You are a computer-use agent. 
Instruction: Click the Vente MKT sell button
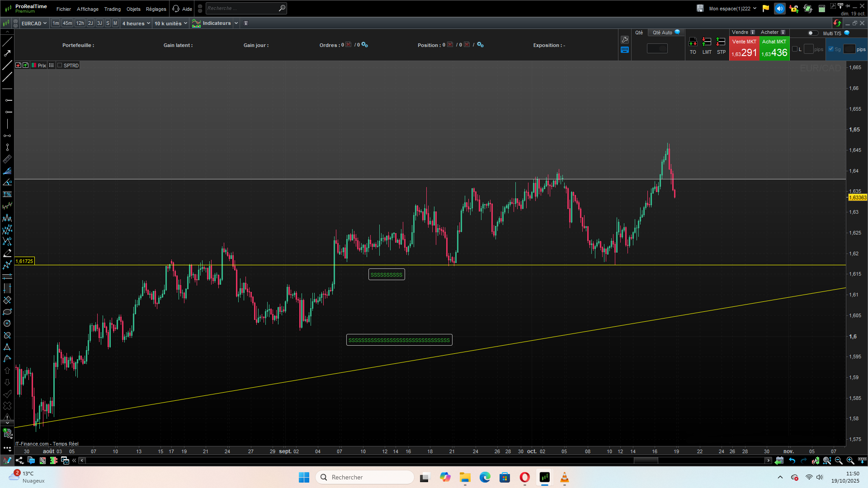(744, 48)
